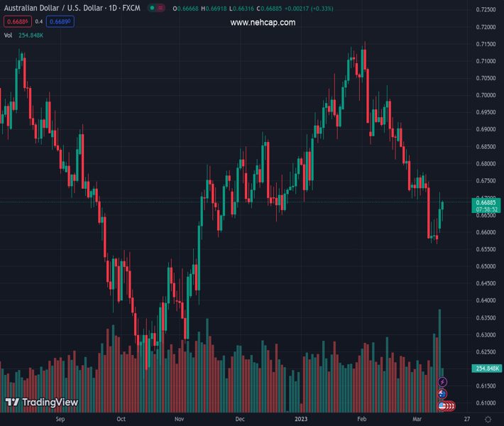This screenshot has height=426, width=504.
Task: Click the red sell price 0.66886 button
Action: [16, 21]
